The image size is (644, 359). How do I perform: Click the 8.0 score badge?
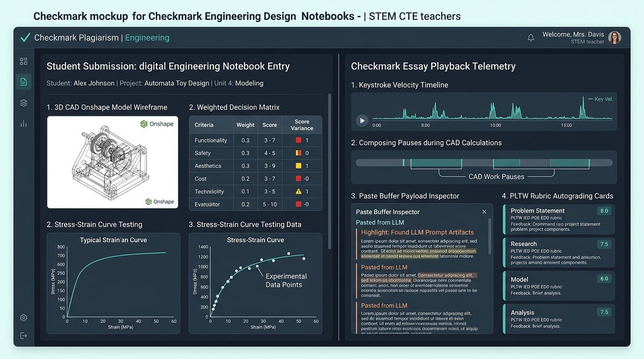tap(604, 211)
